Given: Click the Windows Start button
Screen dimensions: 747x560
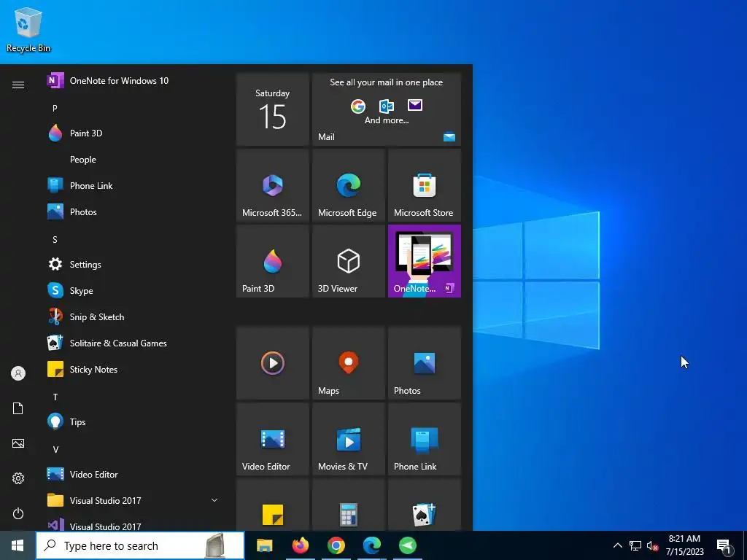Looking at the screenshot, I should point(18,545).
